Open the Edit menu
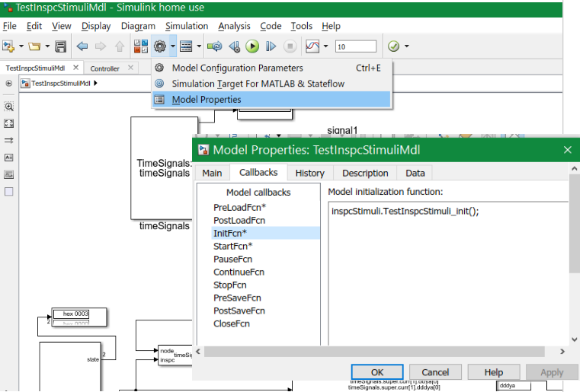The width and height of the screenshot is (583, 392). pos(34,26)
